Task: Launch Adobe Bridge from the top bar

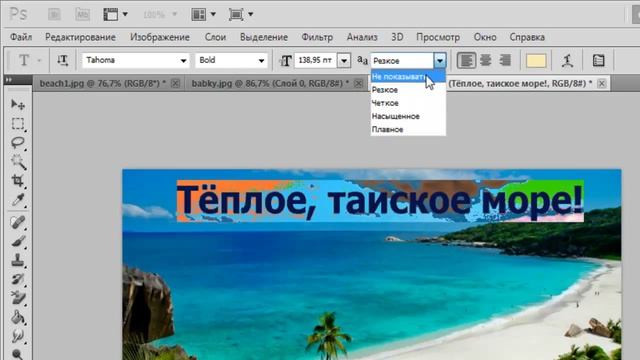Action: [54, 14]
